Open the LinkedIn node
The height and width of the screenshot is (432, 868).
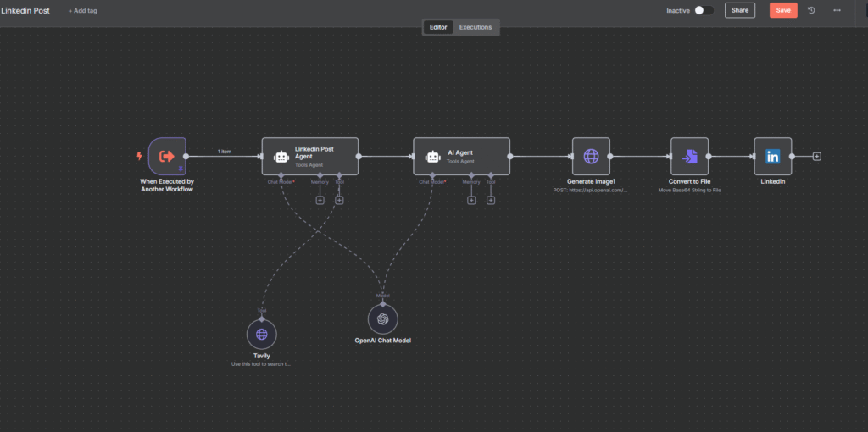point(772,156)
